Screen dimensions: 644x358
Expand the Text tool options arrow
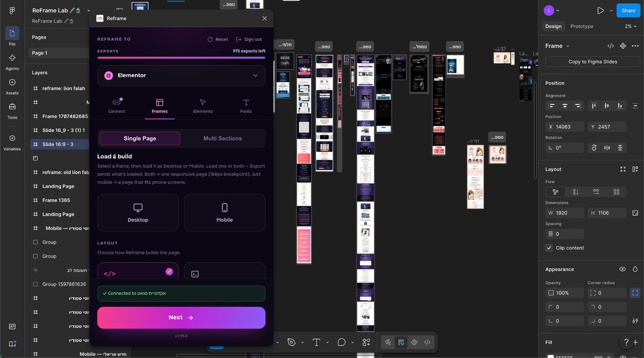click(327, 342)
